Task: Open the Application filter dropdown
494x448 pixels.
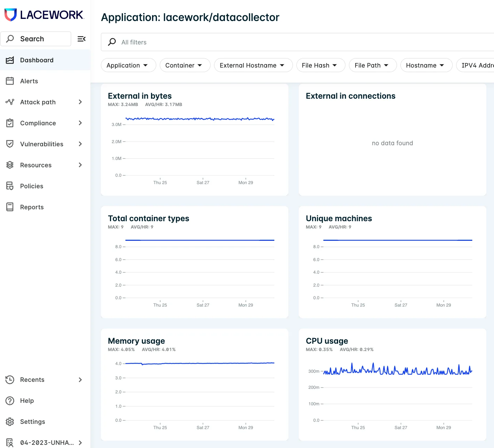Action: (128, 65)
